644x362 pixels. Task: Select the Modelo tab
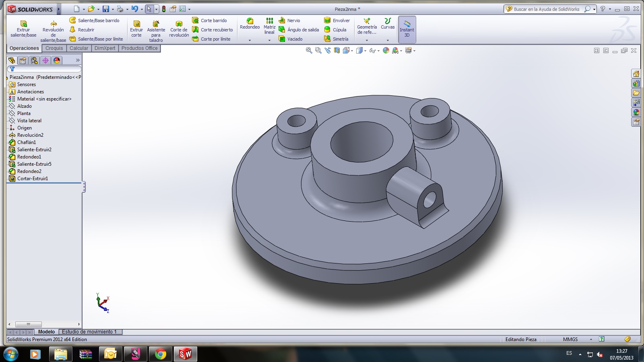[46, 332]
